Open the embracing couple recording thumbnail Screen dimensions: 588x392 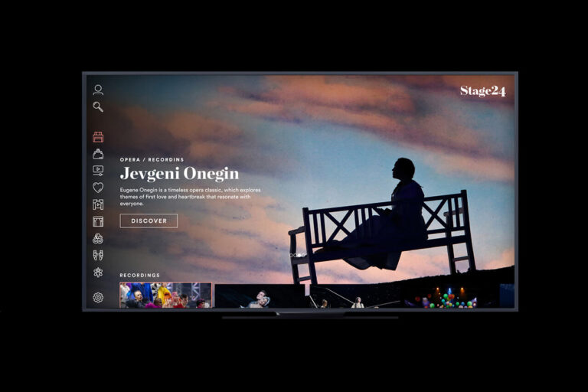260,296
